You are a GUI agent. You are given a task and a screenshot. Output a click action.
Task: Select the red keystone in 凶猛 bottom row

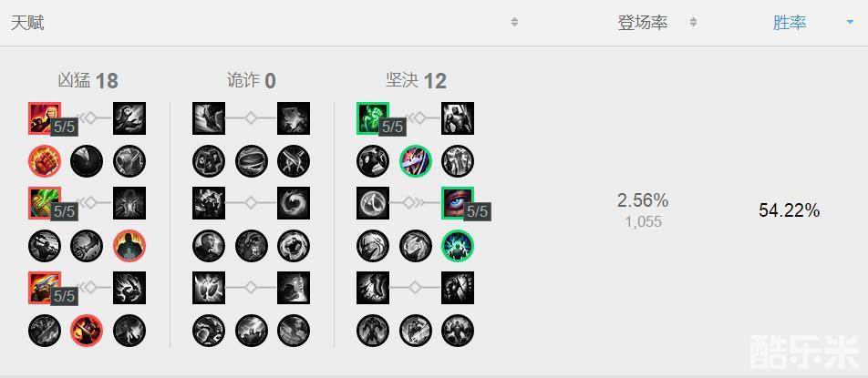pos(87,331)
